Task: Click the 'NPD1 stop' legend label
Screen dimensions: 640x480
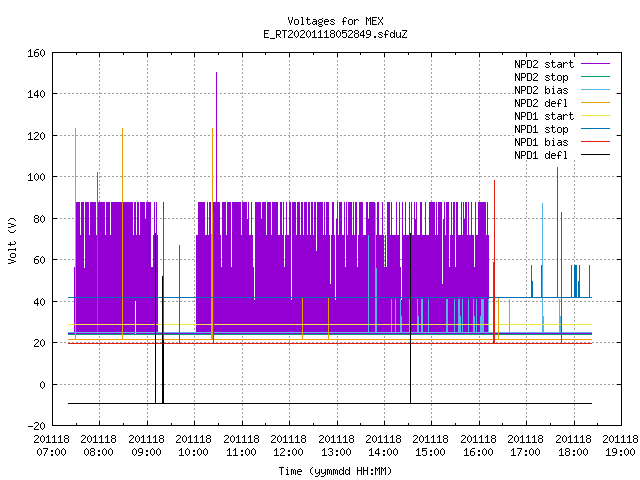Action: click(541, 129)
